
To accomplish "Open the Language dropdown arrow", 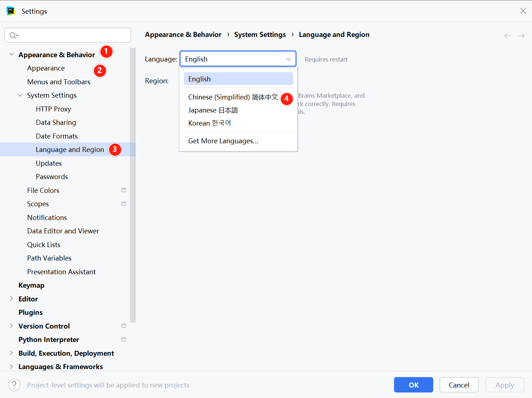I will pyautogui.click(x=288, y=59).
